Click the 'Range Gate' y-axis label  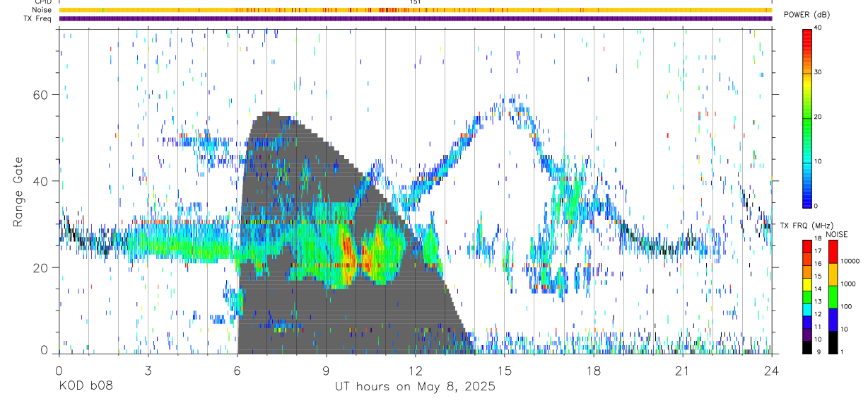point(18,192)
